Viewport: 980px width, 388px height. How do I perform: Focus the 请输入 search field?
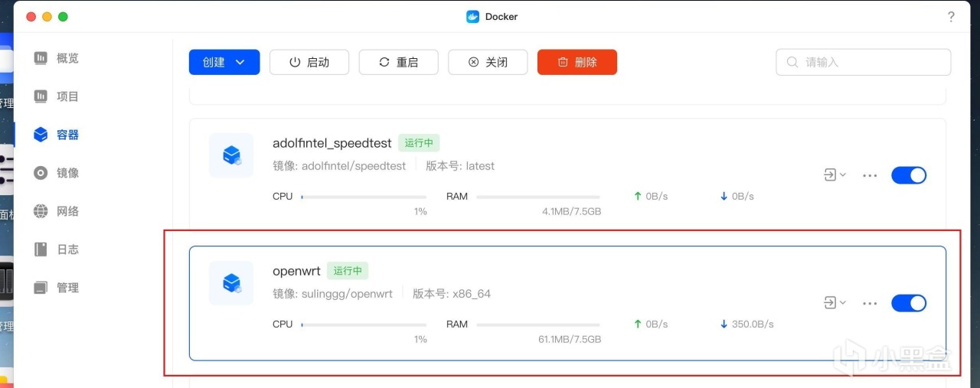coord(864,62)
